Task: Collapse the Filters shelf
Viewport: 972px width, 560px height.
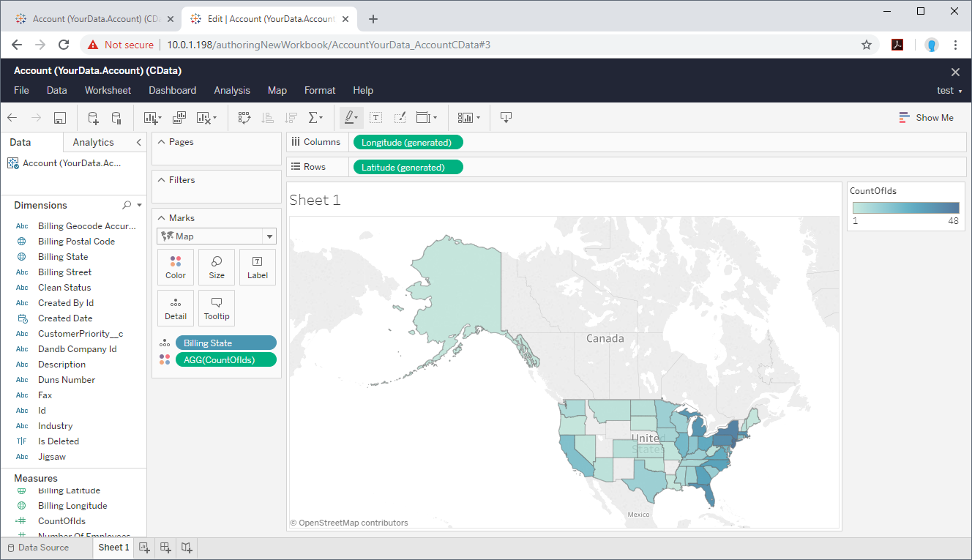Action: 162,180
